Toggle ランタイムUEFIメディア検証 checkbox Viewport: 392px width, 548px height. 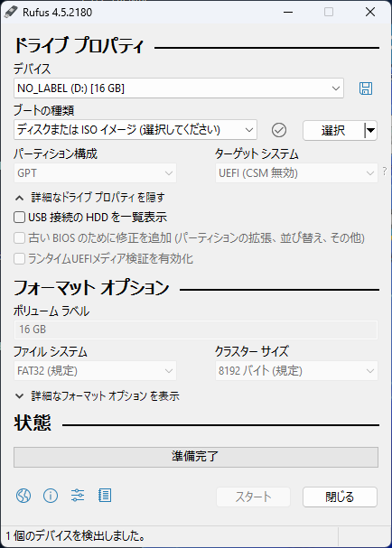[x=19, y=259]
